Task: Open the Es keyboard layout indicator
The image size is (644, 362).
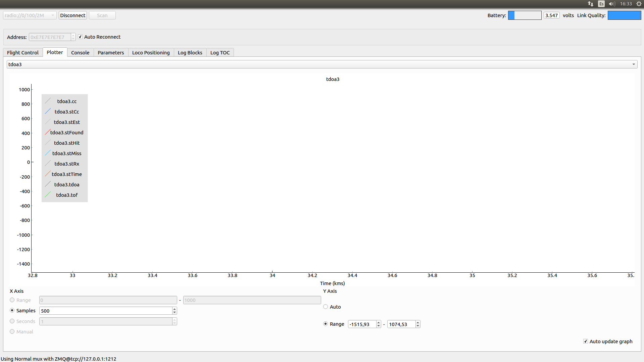Action: coord(601,4)
